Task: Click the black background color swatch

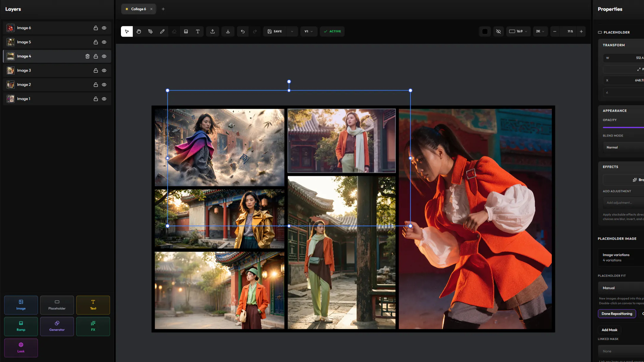Action: pos(485,31)
